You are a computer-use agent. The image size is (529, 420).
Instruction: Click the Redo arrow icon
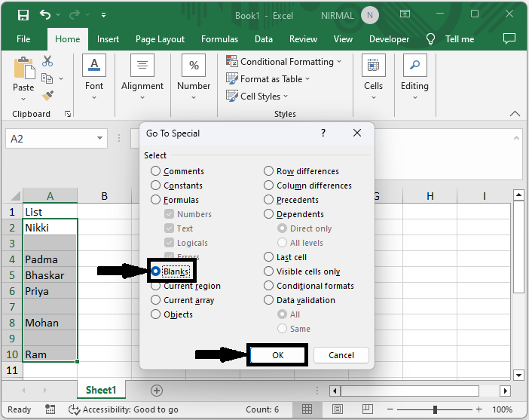[x=74, y=14]
